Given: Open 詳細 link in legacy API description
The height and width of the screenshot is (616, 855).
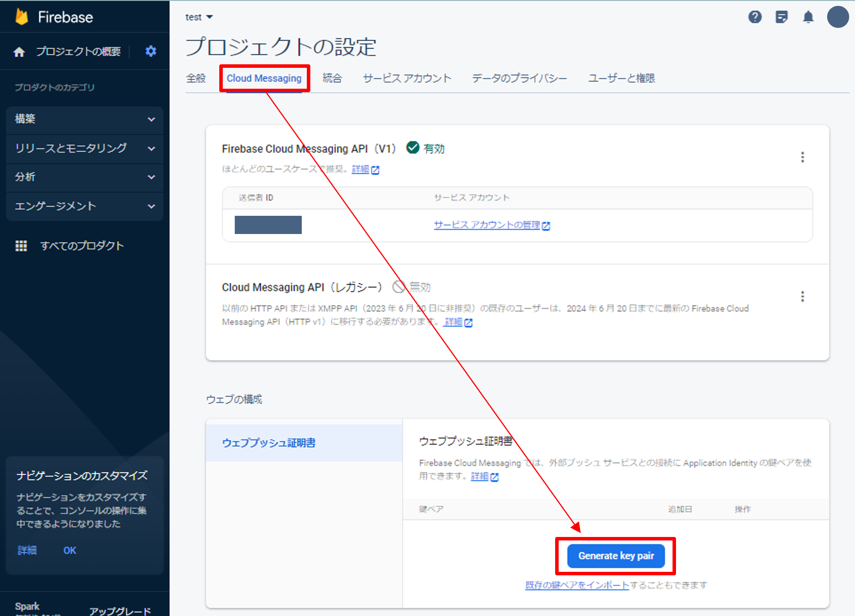Looking at the screenshot, I should coord(453,322).
